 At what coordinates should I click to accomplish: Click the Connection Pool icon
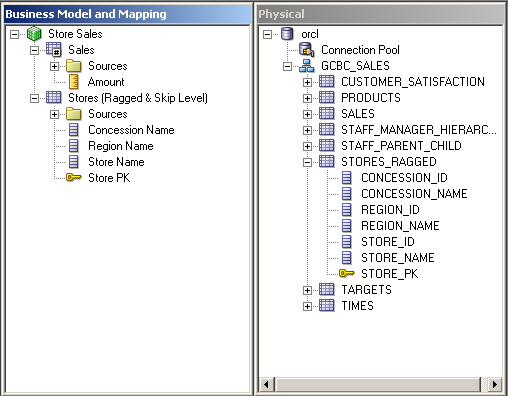pyautogui.click(x=307, y=50)
